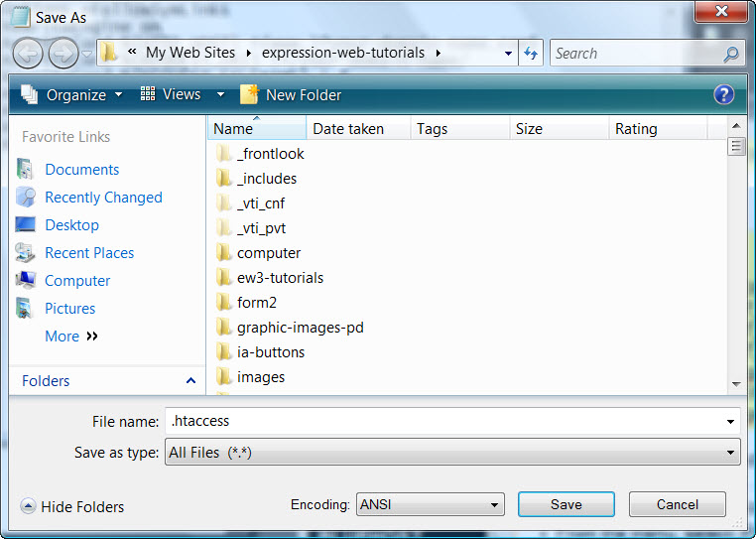756x539 pixels.
Task: Click the Views button
Action: tap(171, 94)
